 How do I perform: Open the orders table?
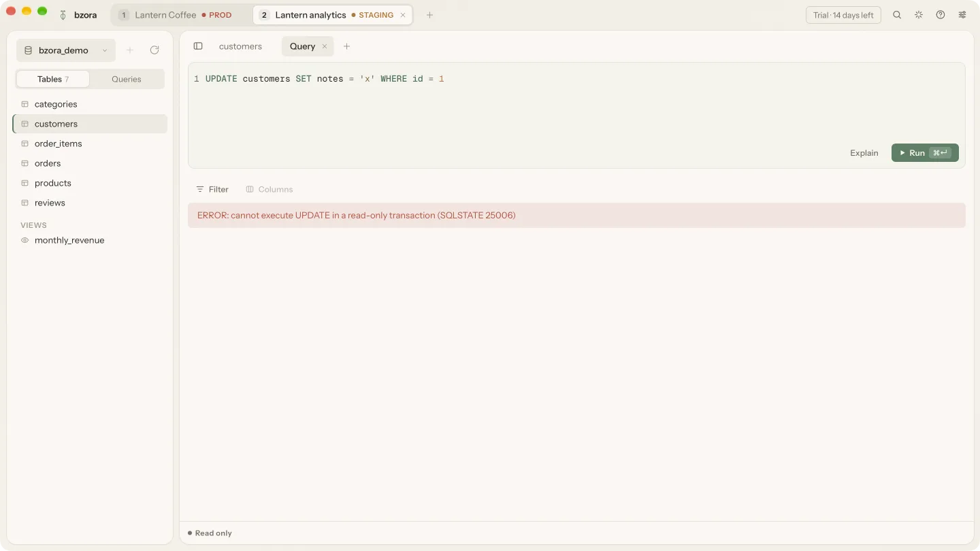[x=90, y=163]
